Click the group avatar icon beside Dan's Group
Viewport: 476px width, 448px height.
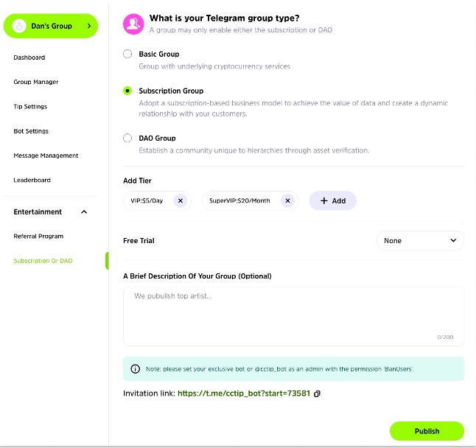[x=18, y=26]
